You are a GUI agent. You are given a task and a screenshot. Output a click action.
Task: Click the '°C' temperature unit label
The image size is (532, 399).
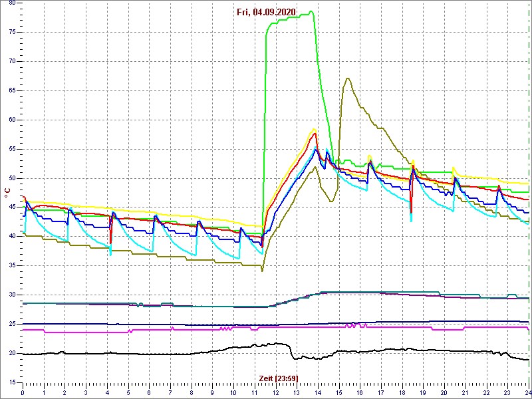pos(7,194)
